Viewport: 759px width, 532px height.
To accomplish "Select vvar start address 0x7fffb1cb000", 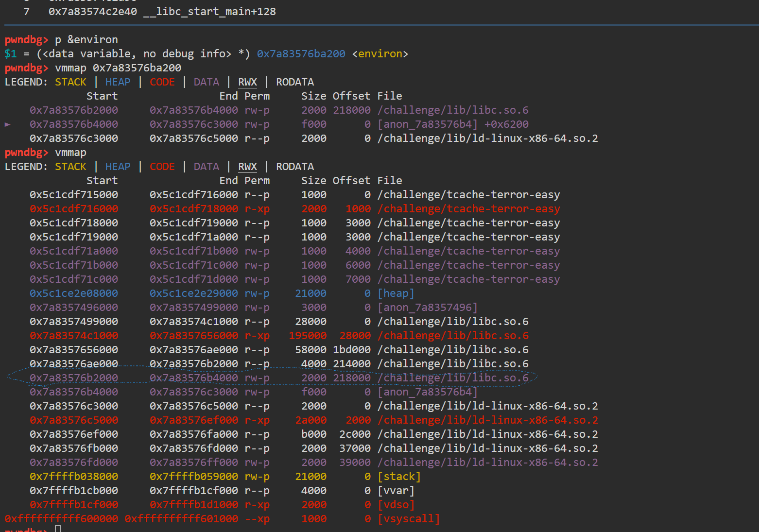I will 74,490.
